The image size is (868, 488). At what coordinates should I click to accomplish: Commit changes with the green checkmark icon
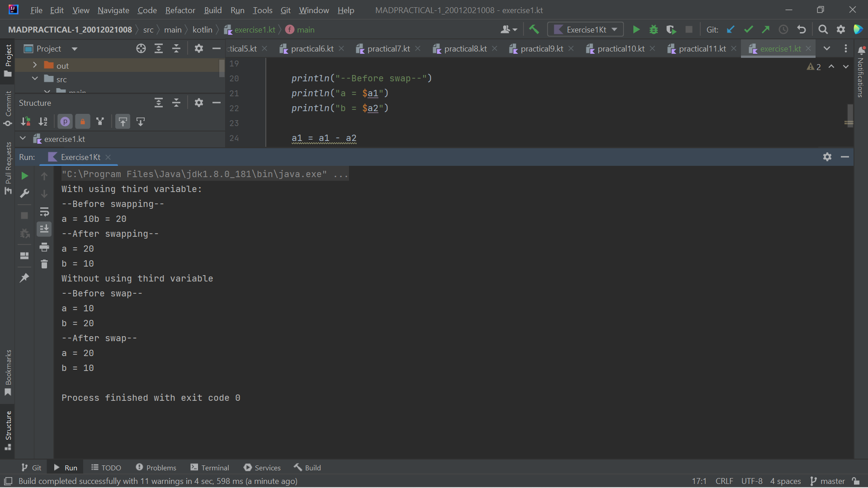coord(748,30)
